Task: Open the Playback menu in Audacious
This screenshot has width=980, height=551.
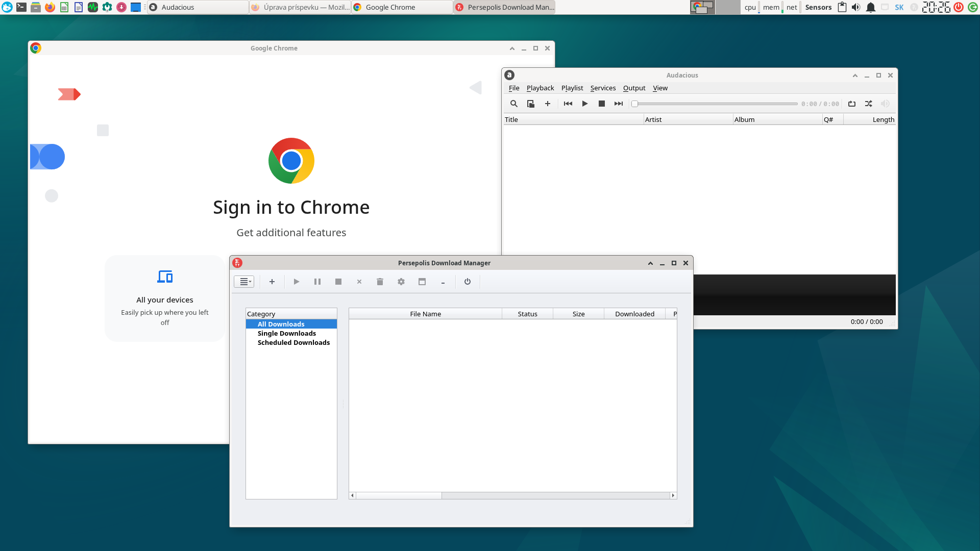Action: pyautogui.click(x=540, y=88)
